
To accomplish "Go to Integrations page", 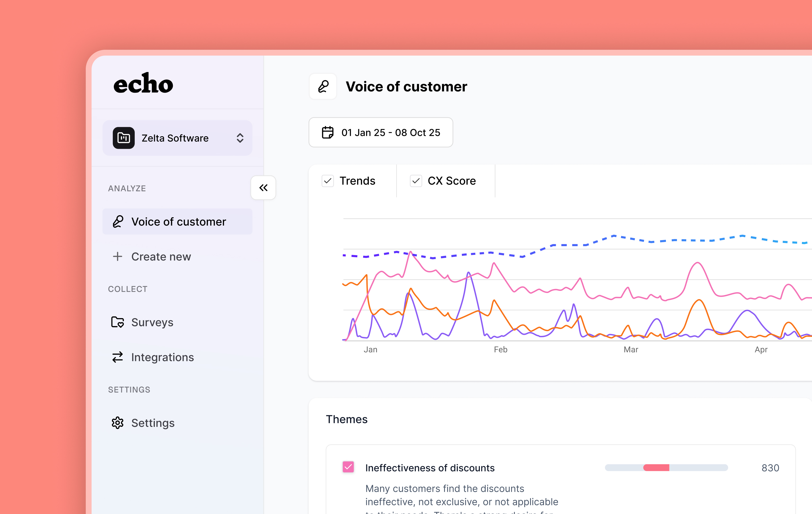I will (163, 357).
